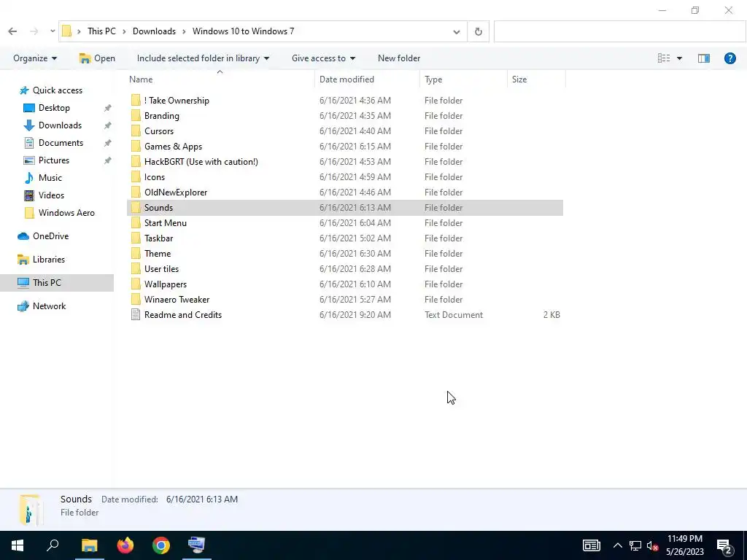Select the Wallpapers folder icon
Screen dimensions: 747x560
[x=136, y=284]
